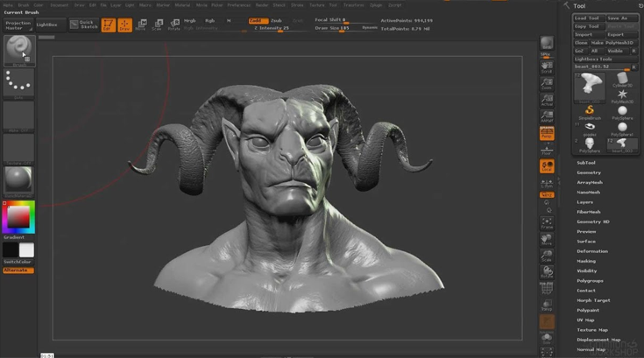Click the Rotate view icon in right shelf

[x=547, y=273]
